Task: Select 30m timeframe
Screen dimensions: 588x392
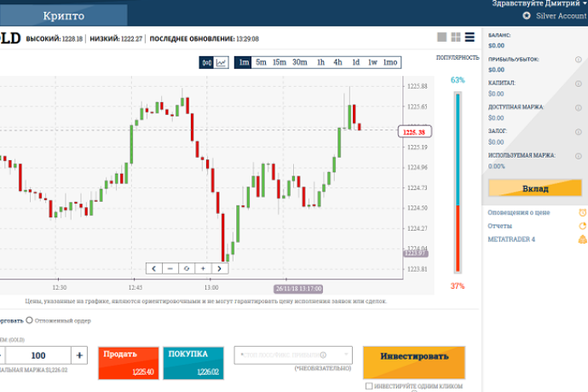Action: coord(300,63)
